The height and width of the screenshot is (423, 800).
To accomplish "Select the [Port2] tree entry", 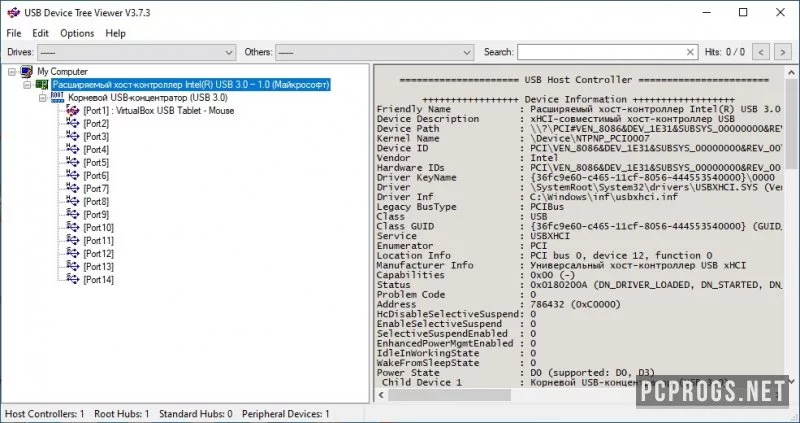I will tap(96, 123).
